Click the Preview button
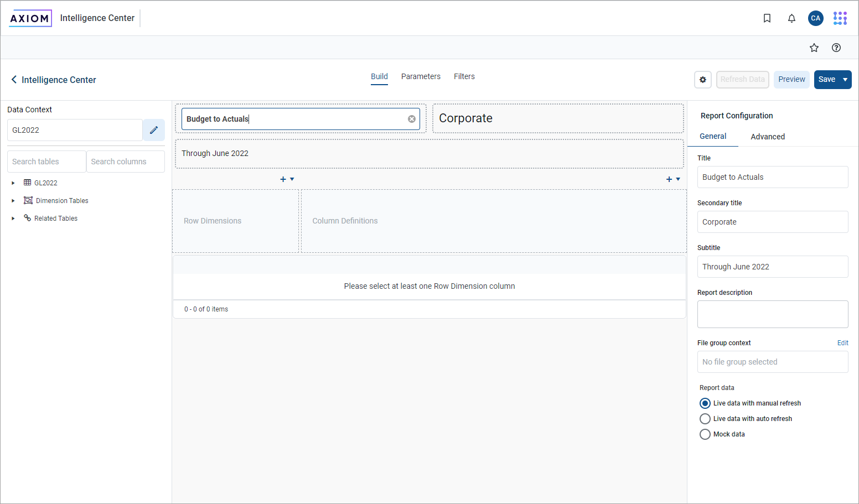 pos(791,80)
